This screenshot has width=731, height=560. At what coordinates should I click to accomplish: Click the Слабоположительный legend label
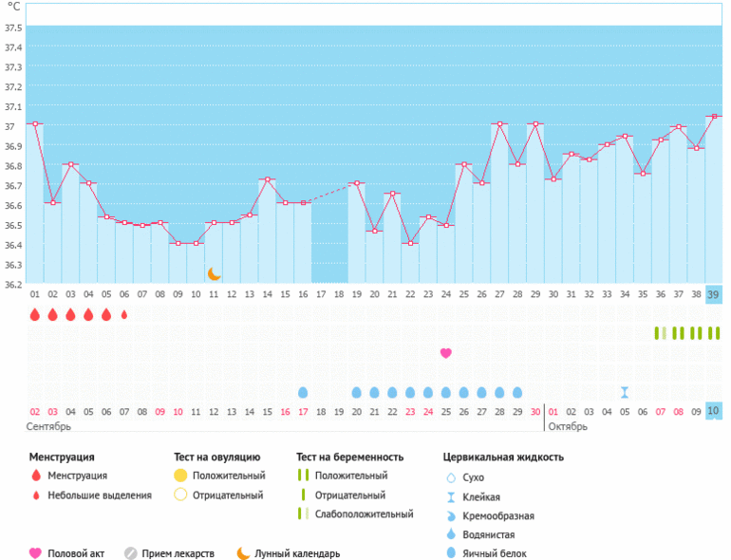tap(364, 514)
